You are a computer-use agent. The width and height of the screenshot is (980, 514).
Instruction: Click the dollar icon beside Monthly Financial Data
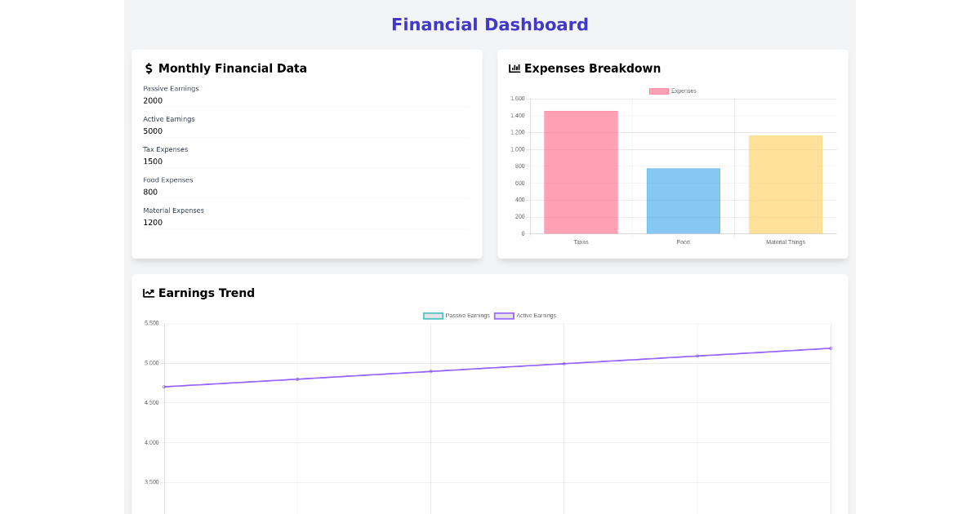point(149,69)
